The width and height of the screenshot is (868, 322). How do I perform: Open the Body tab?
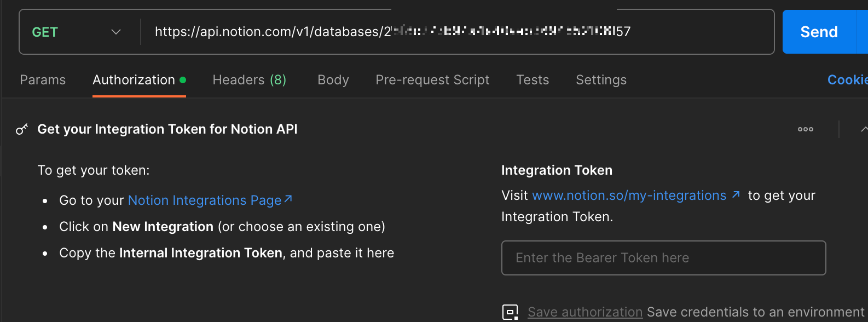[333, 80]
